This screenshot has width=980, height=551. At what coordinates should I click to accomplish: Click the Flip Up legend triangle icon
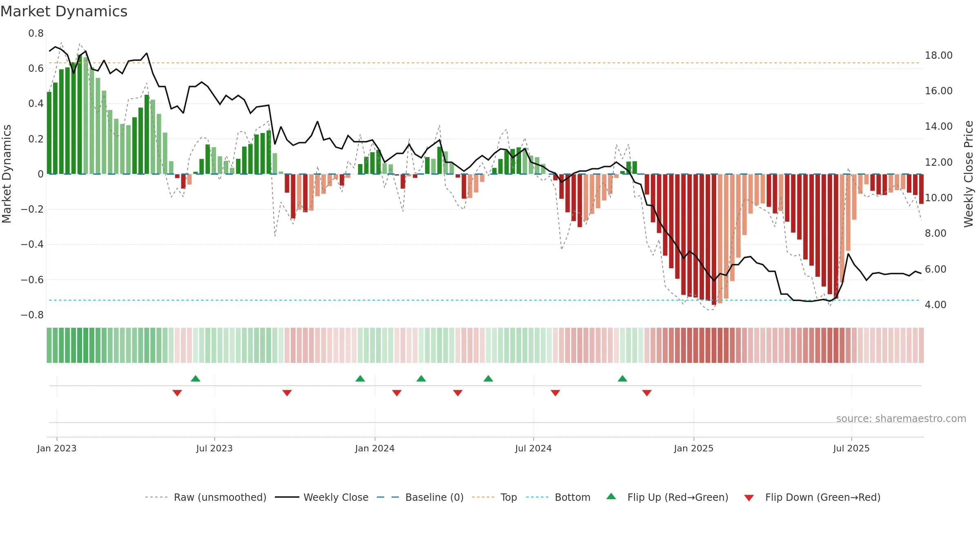[611, 496]
